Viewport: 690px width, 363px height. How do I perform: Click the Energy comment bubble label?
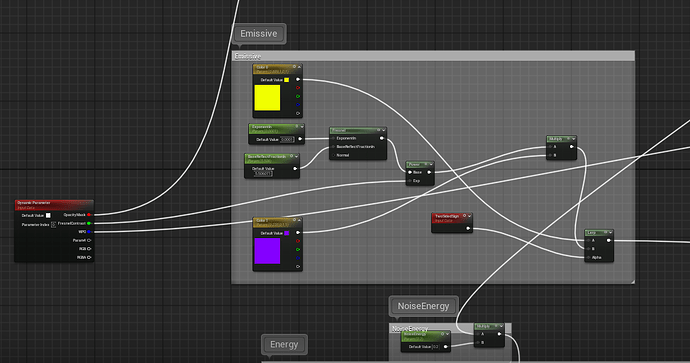[x=284, y=345]
